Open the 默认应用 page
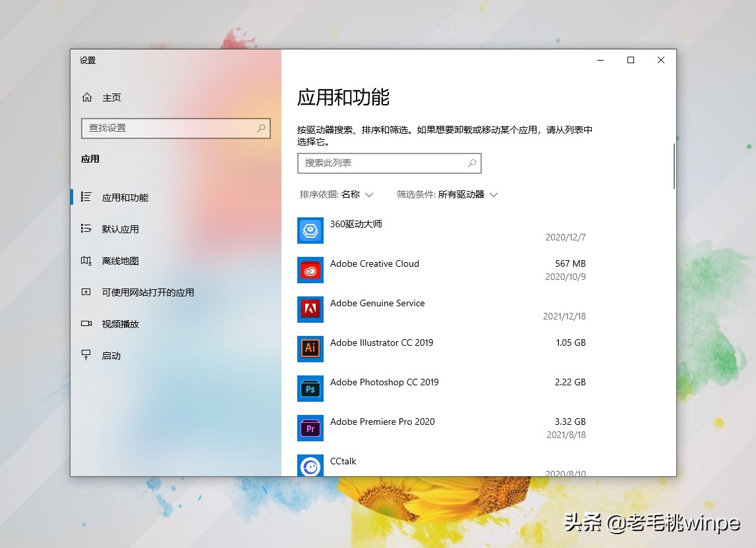Viewport: 756px width, 548px height. (x=120, y=229)
